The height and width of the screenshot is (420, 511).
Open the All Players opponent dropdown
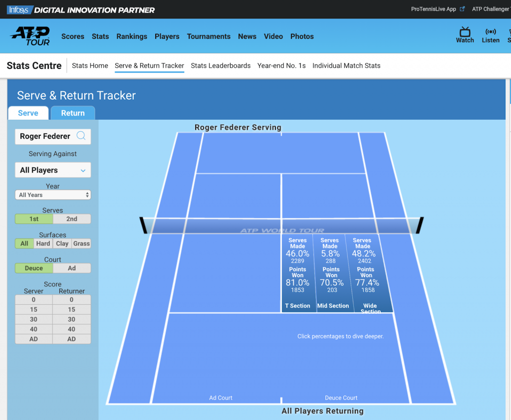tap(53, 170)
